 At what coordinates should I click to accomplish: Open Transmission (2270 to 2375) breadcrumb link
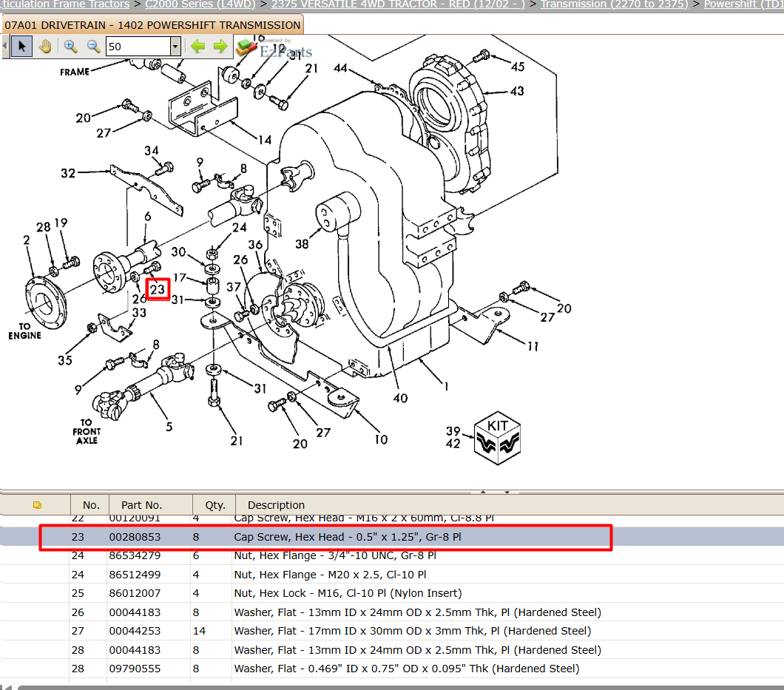tap(614, 4)
